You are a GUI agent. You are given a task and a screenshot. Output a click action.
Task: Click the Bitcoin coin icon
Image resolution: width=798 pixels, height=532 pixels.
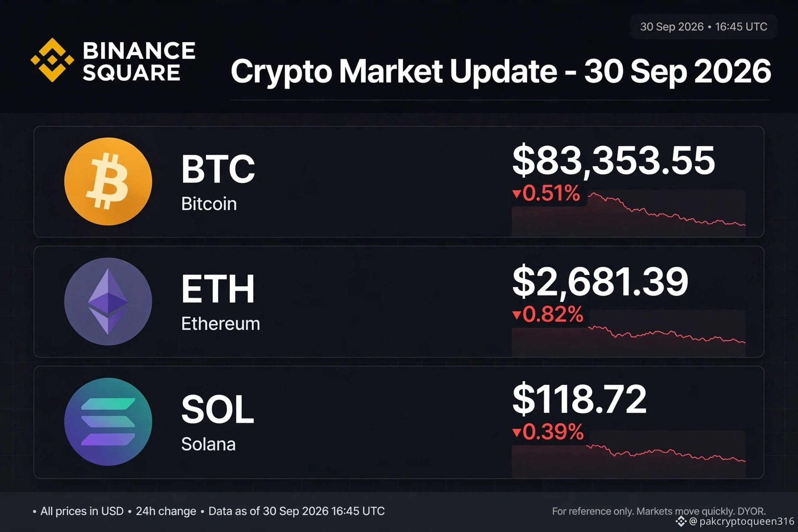[x=108, y=182]
